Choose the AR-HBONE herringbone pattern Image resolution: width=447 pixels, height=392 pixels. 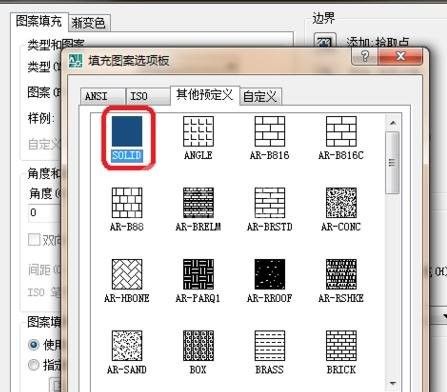pyautogui.click(x=127, y=274)
